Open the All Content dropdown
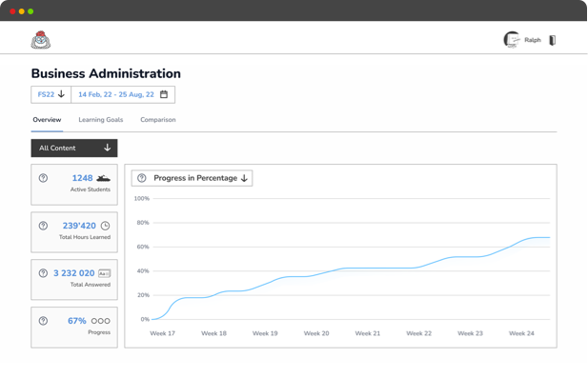 point(74,148)
